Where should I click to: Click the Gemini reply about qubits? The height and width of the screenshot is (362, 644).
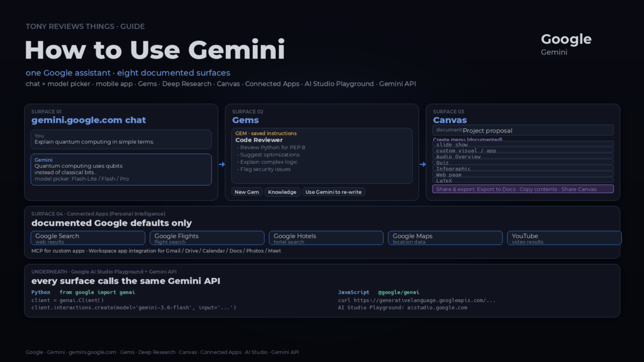click(121, 169)
